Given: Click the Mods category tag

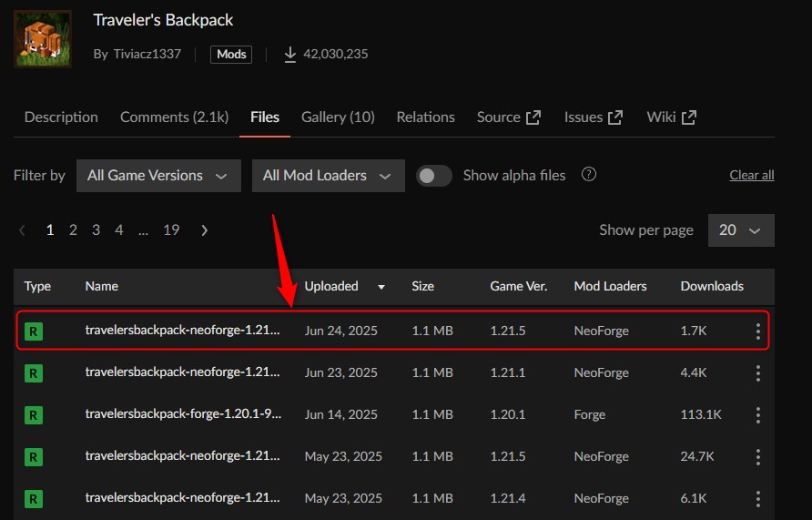Looking at the screenshot, I should pyautogui.click(x=231, y=55).
